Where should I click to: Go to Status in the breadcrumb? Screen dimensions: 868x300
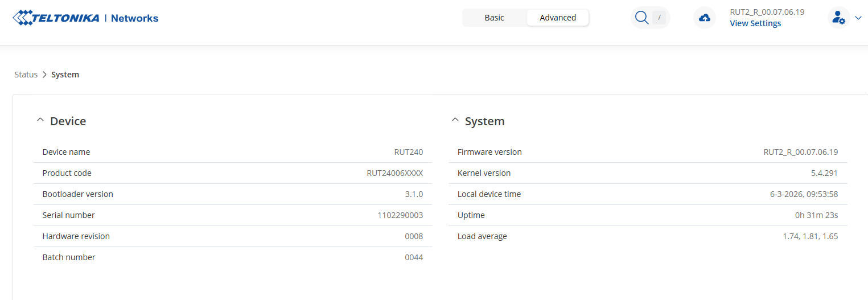26,75
